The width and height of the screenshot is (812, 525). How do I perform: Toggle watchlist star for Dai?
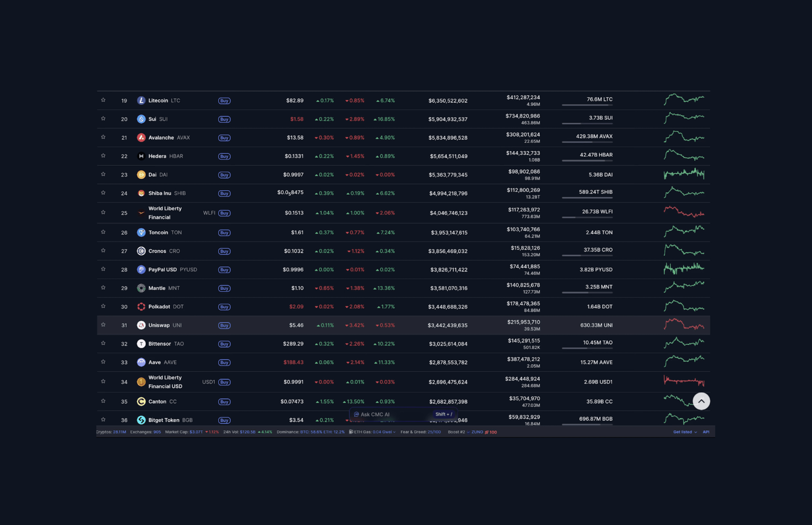(103, 174)
